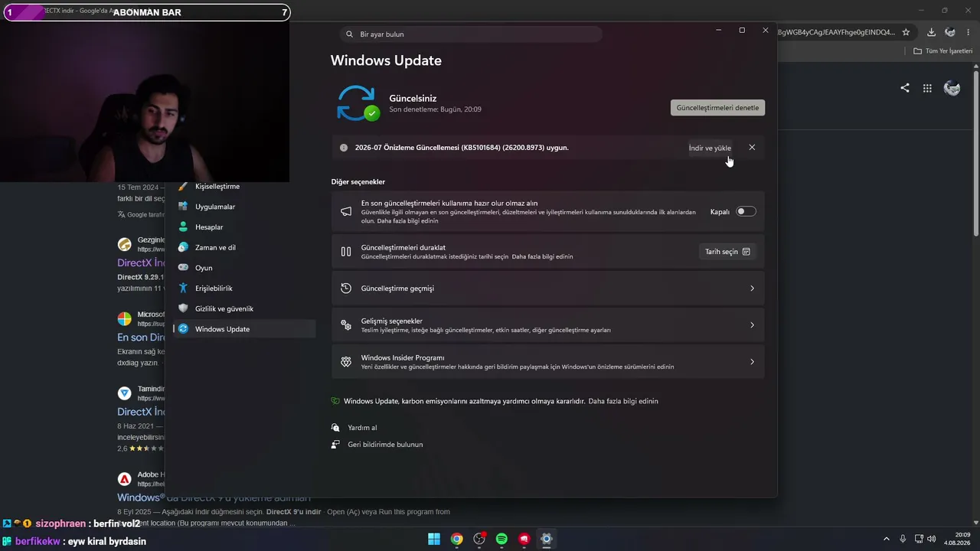The width and height of the screenshot is (980, 551).
Task: Open the Yardım al link
Action: tap(362, 428)
